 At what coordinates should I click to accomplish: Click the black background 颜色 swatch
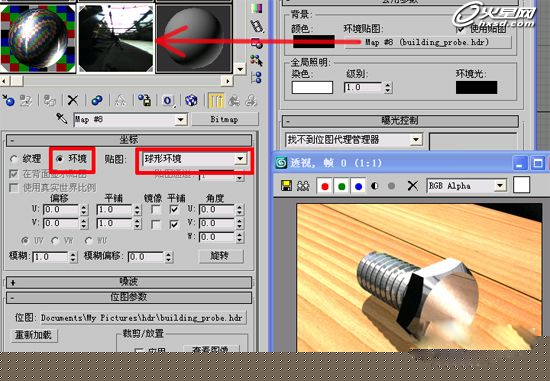[x=314, y=42]
